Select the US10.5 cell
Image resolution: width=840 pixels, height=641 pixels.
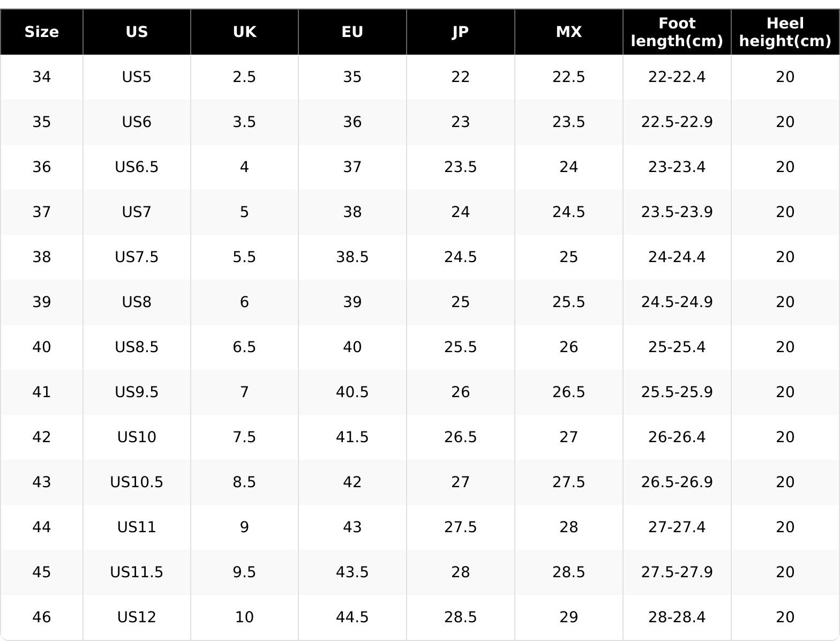[x=137, y=482]
